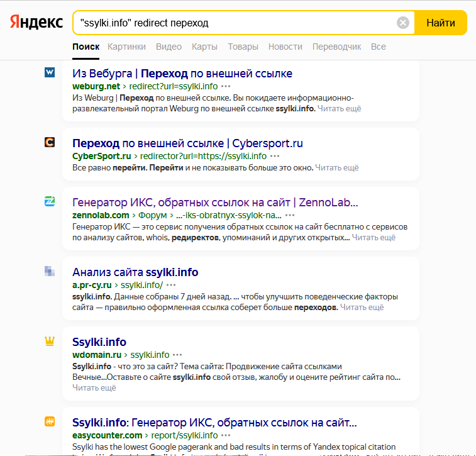Expand the Все services tab
The height and width of the screenshot is (456, 476).
tap(379, 47)
